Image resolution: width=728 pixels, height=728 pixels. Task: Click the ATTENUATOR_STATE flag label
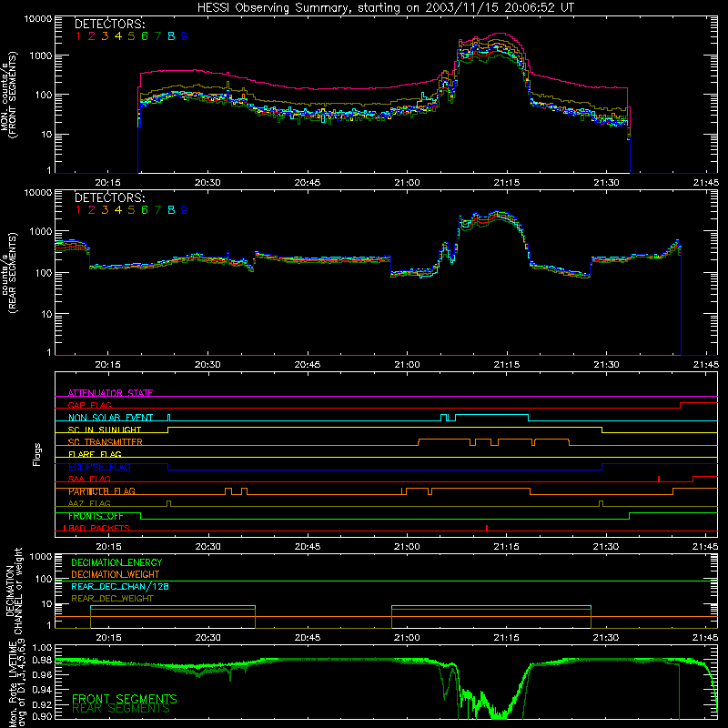(110, 393)
